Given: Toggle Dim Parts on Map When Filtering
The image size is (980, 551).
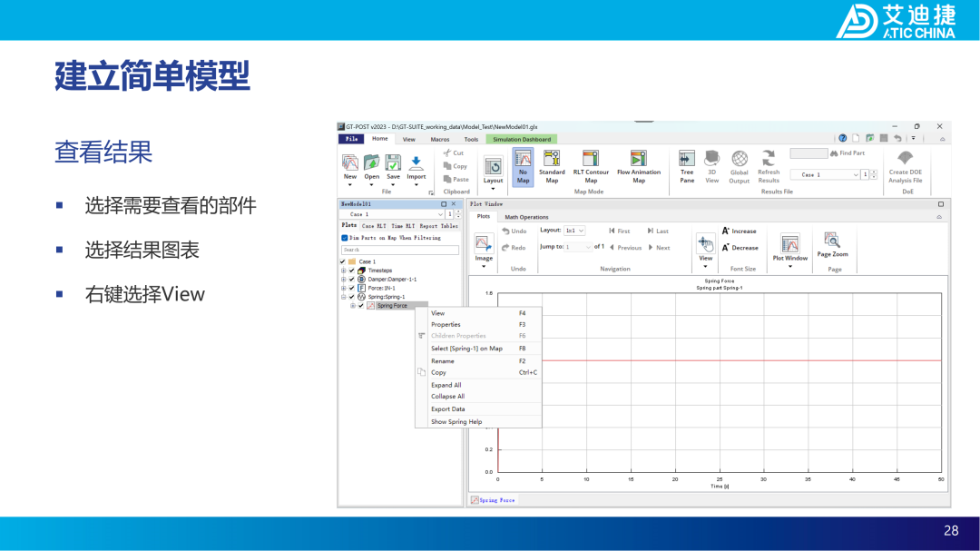Looking at the screenshot, I should [345, 239].
